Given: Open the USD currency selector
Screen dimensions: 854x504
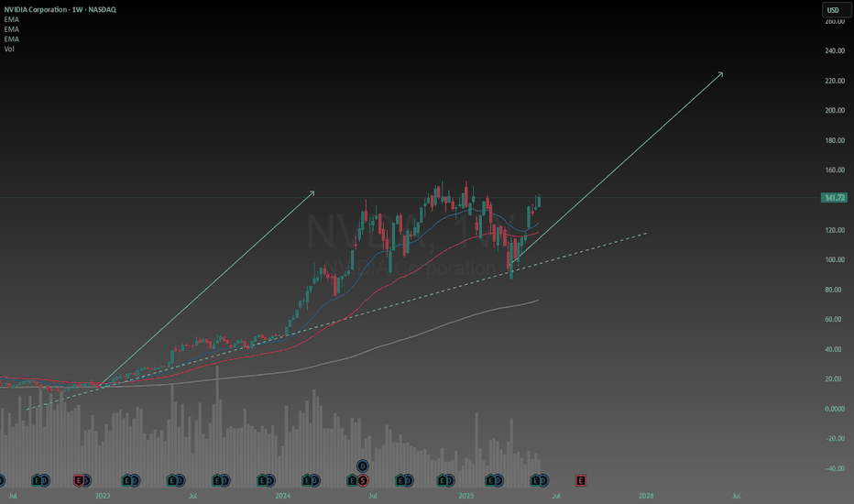Looking at the screenshot, I should click(836, 10).
